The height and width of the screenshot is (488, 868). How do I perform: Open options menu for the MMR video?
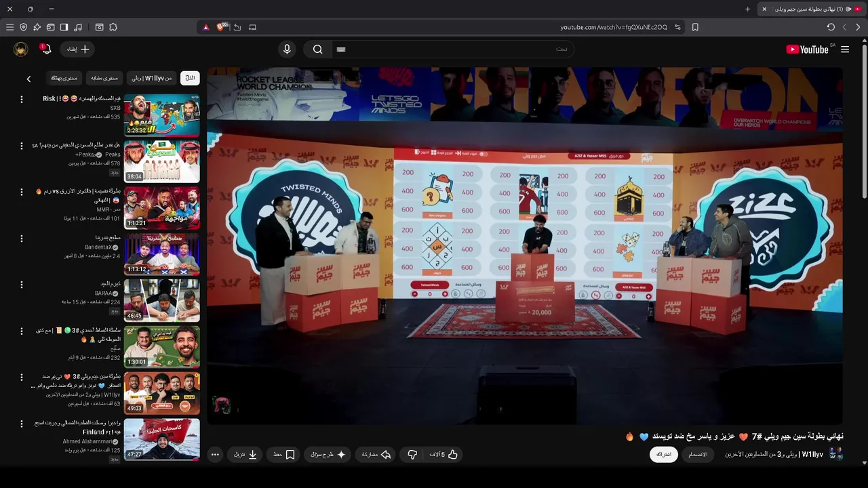[x=21, y=192]
